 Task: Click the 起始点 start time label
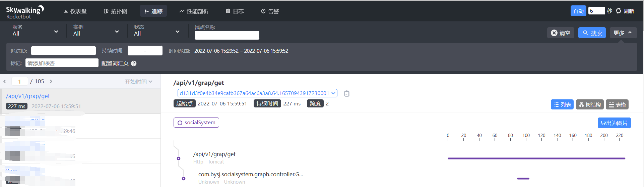click(x=184, y=103)
